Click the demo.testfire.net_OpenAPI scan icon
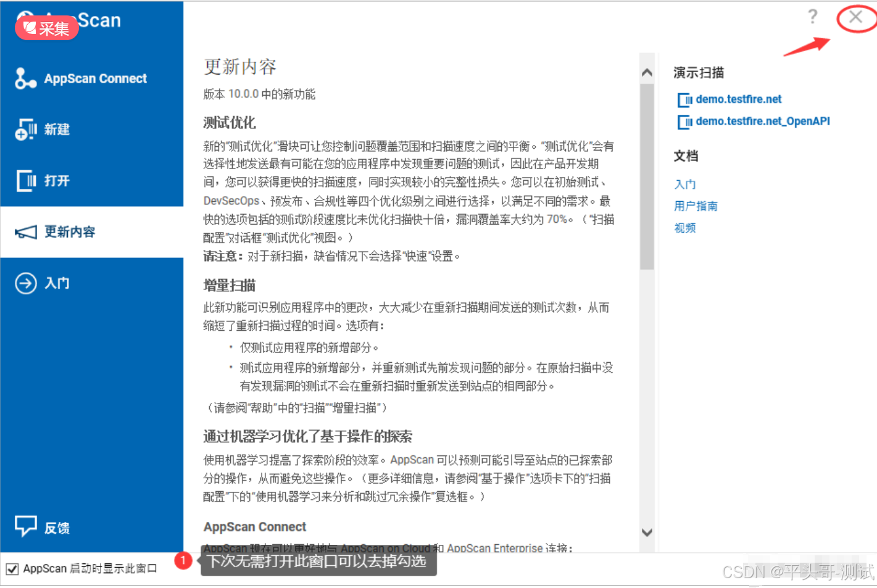877x588 pixels. tap(685, 122)
